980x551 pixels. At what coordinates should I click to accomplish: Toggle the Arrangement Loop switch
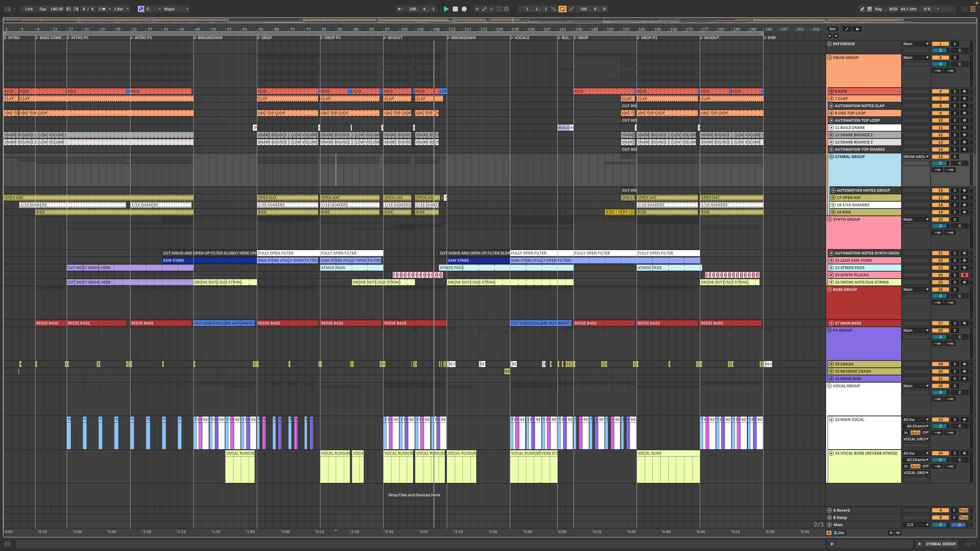click(562, 9)
